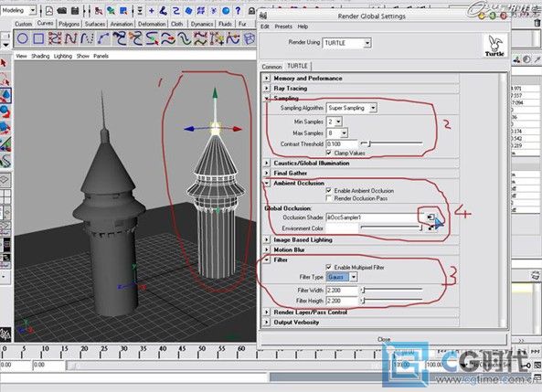Toggle the Clamp Values checkbox

click(329, 153)
